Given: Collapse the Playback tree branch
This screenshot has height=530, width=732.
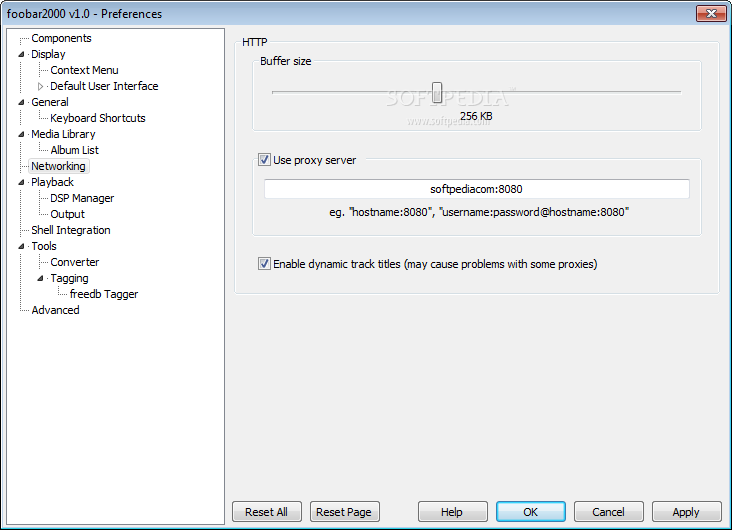Looking at the screenshot, I should click(x=21, y=182).
